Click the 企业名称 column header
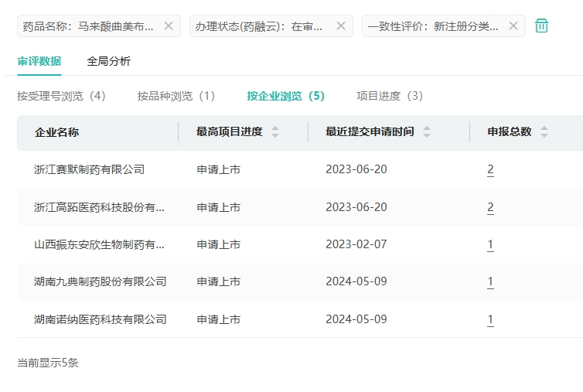 [x=56, y=132]
